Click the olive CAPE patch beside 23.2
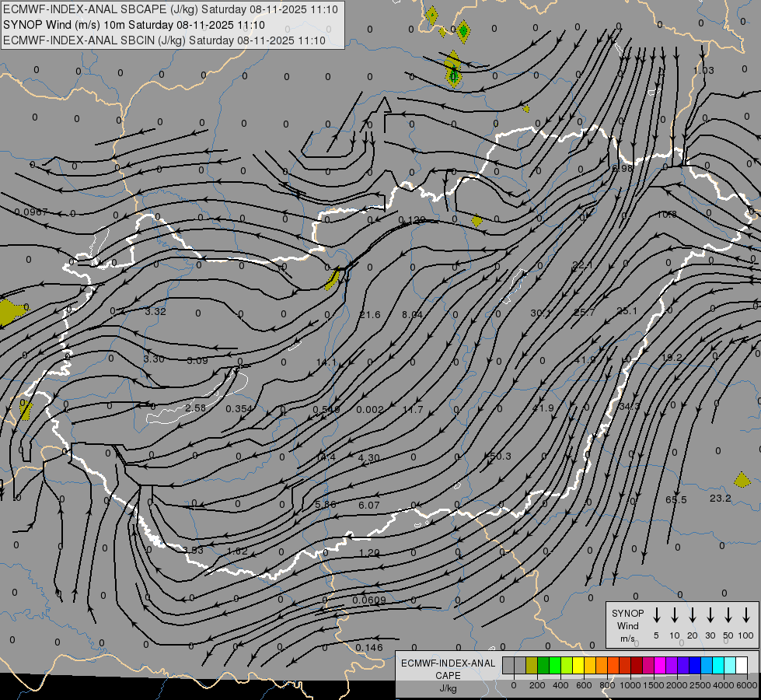761x700 pixels. click(x=742, y=481)
